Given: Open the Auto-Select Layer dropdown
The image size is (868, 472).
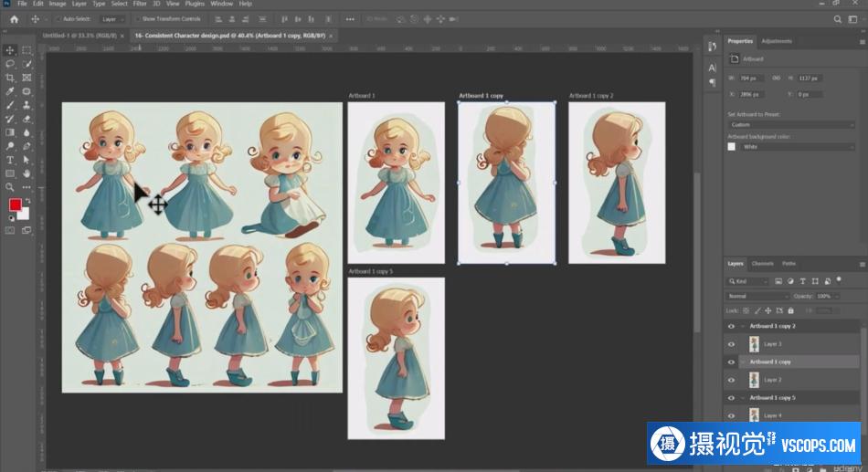Looking at the screenshot, I should (113, 19).
